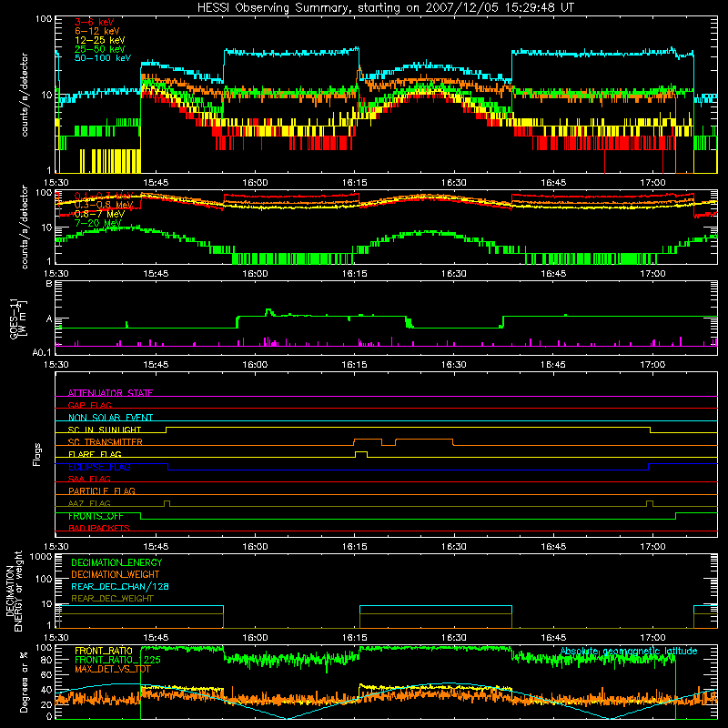The image size is (728, 728).
Task: Click the A0.1 tick on GOES axis
Action: point(42,352)
